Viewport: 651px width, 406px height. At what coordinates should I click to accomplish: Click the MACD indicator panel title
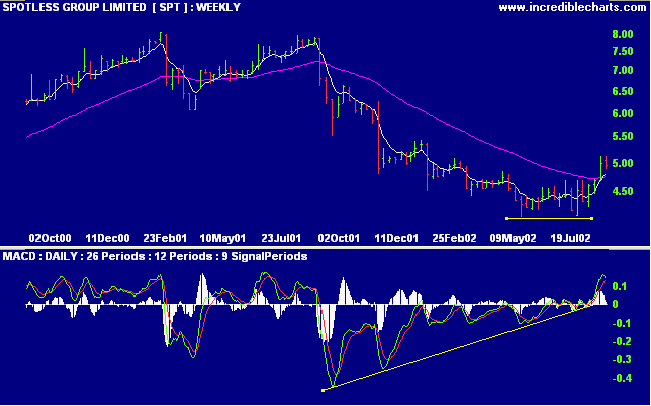[155, 257]
